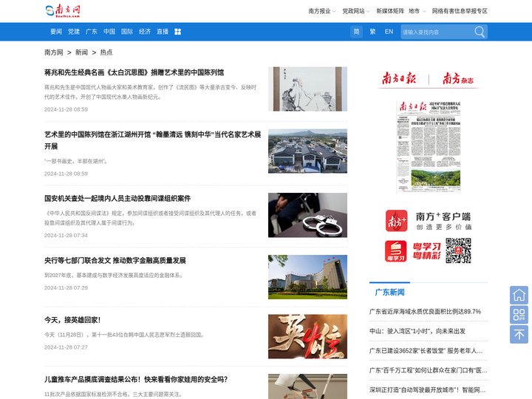Click timestamp 2024-11-28 07:34

pyautogui.click(x=66, y=236)
